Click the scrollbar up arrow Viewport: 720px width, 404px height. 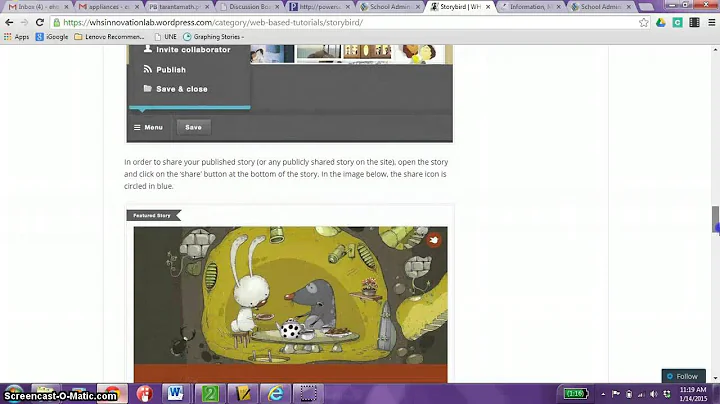point(715,49)
